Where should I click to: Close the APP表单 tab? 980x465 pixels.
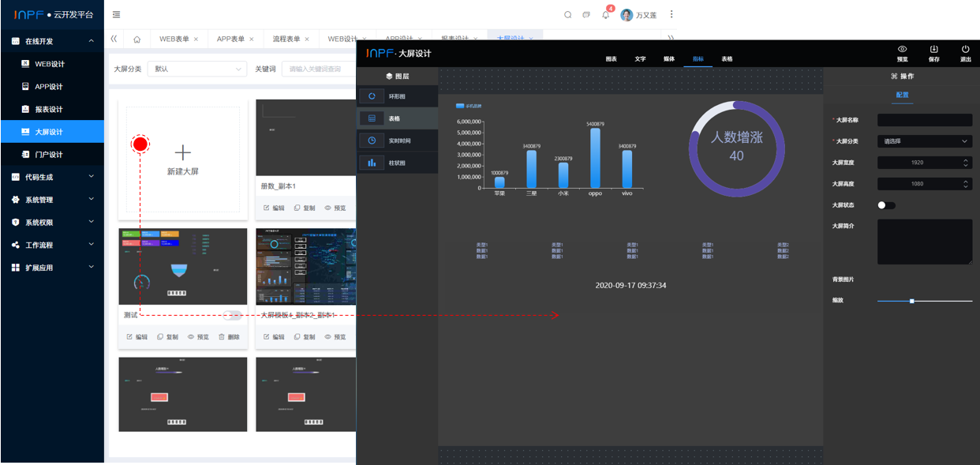tap(252, 39)
